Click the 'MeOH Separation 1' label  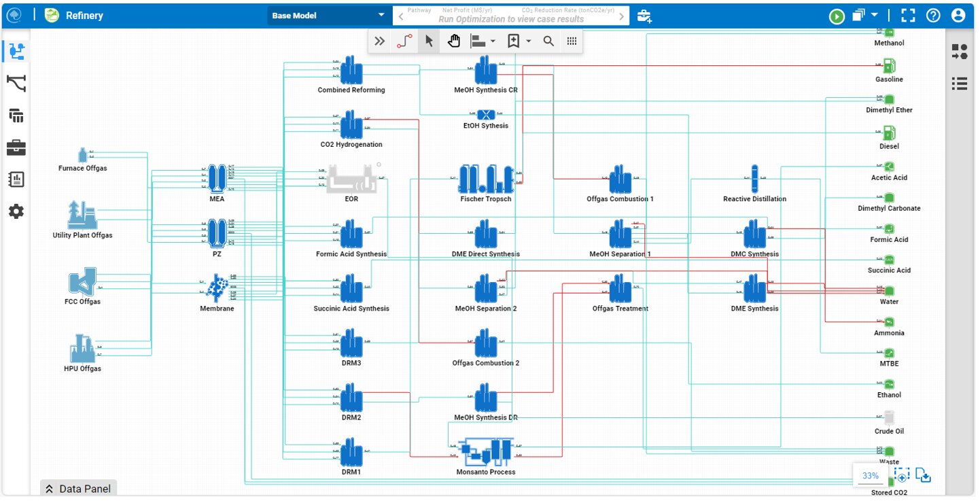pos(620,254)
